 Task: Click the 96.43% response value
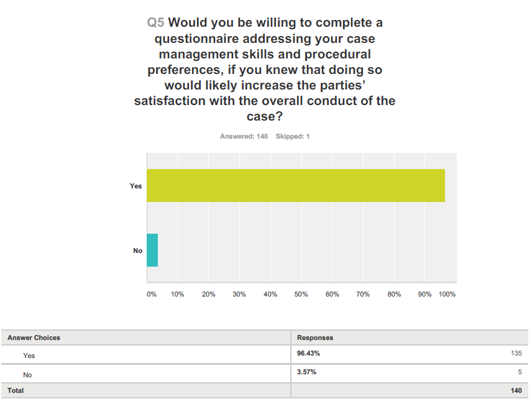click(x=308, y=354)
